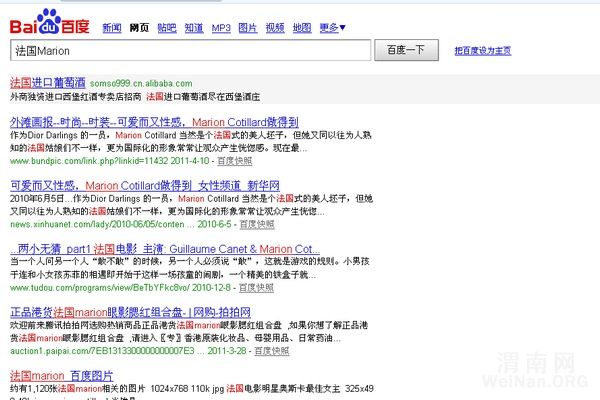Image resolution: width=600 pixels, height=400 pixels.
Task: Open 正品港货法国marion眼影 拍拍网 result
Action: click(x=130, y=312)
